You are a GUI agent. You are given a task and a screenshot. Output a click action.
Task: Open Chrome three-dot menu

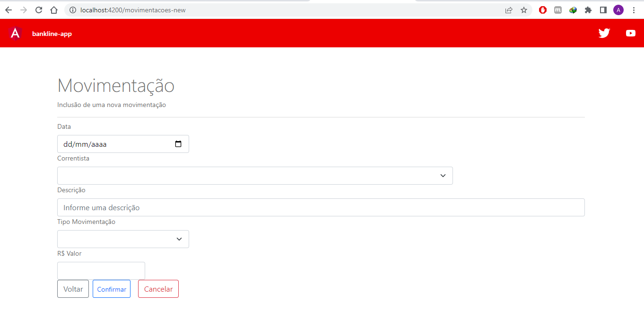tap(634, 10)
